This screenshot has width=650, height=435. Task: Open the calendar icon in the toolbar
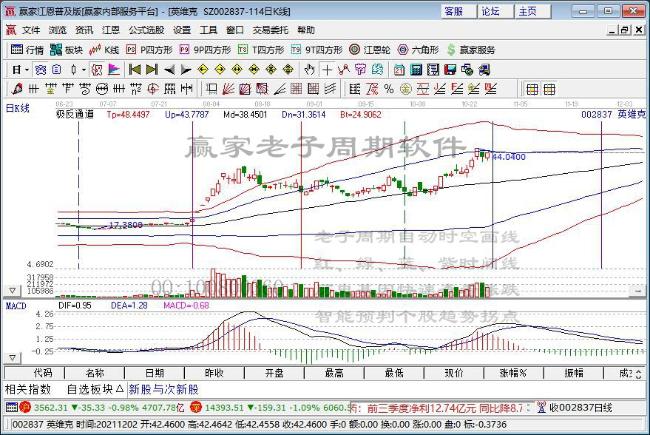click(399, 70)
